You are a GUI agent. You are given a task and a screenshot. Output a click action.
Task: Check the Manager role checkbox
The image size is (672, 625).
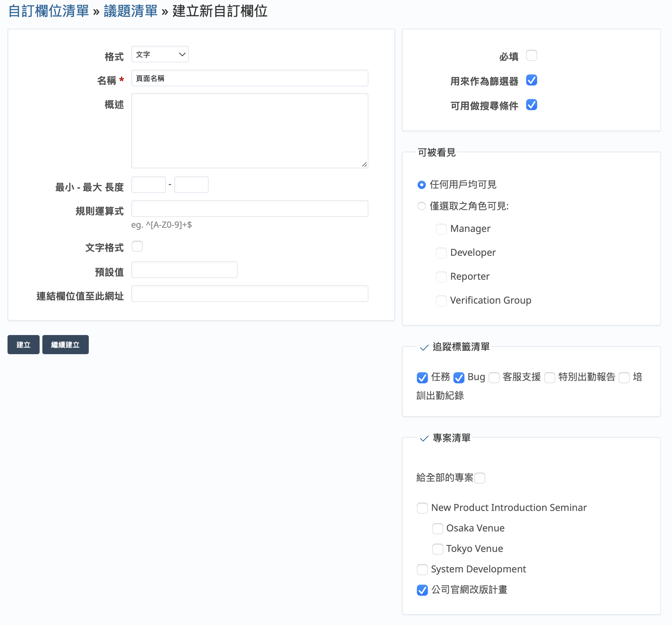[x=442, y=229]
